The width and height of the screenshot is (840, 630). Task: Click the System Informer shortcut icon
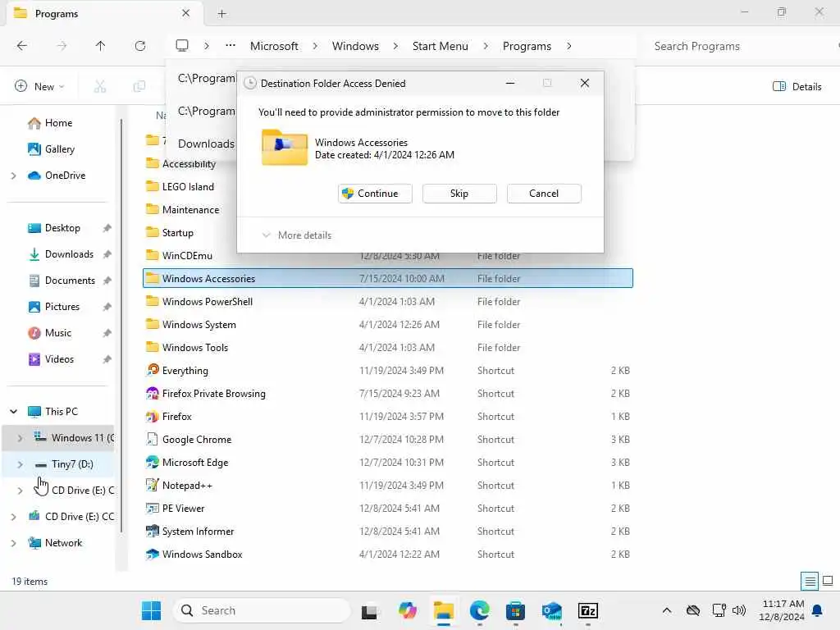(x=153, y=532)
